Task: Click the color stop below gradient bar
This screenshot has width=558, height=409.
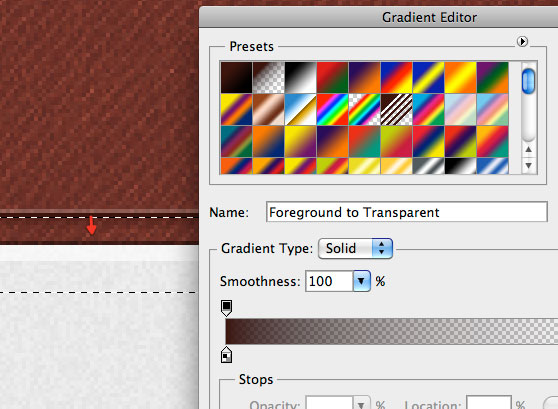Action: 226,355
